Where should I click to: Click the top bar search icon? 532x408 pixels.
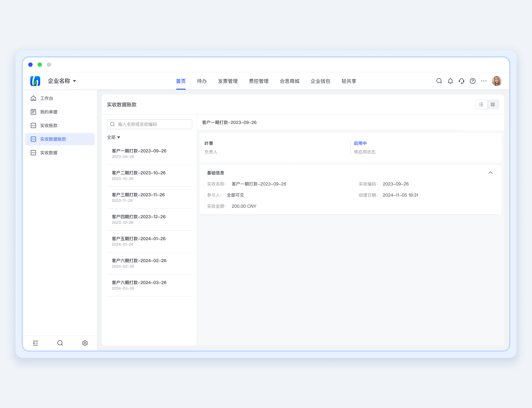(x=439, y=81)
